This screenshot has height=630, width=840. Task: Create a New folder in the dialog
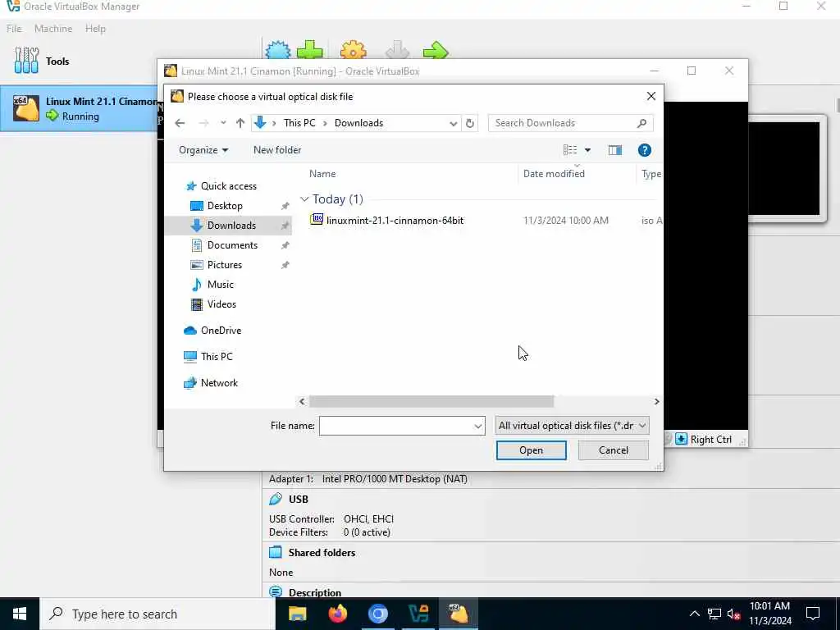(277, 150)
